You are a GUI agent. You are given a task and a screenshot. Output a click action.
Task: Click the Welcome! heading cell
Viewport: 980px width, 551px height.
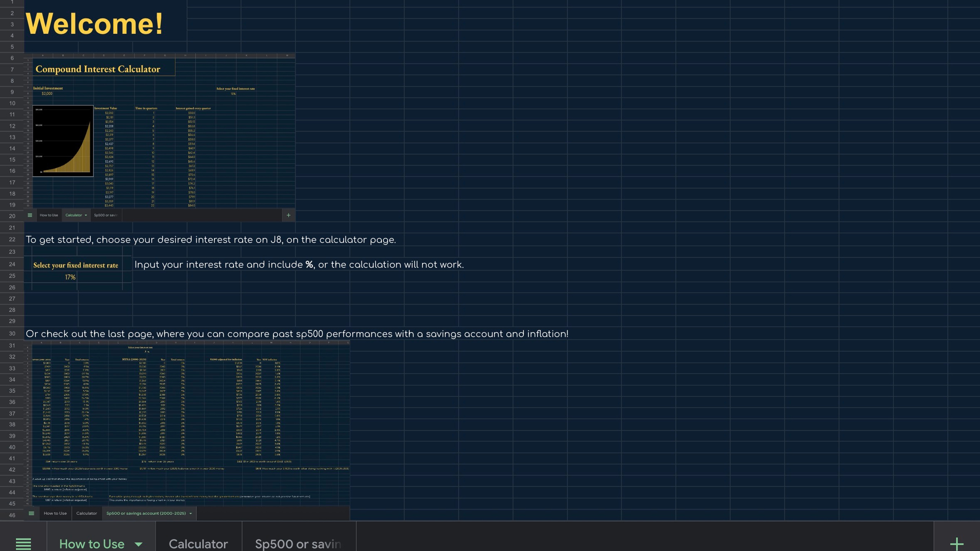tap(94, 24)
